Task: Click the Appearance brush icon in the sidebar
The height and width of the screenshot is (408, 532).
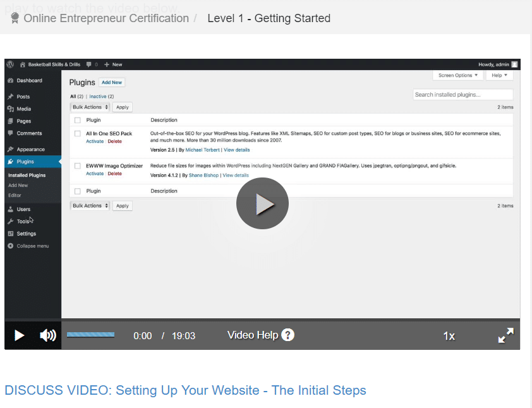Action: click(x=11, y=149)
